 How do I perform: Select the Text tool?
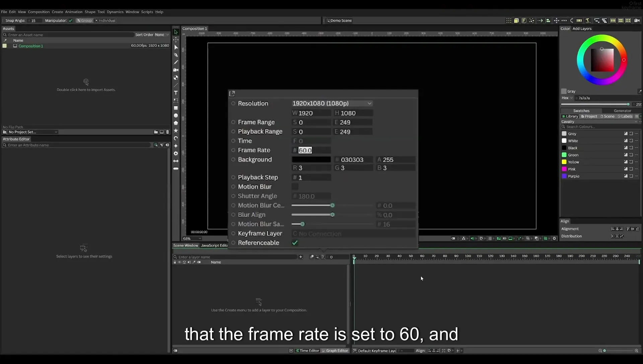click(176, 93)
